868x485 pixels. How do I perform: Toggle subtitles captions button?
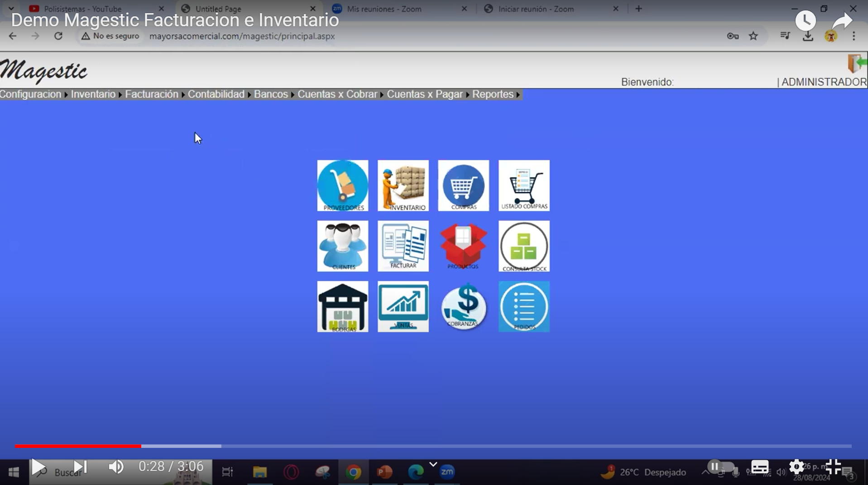[760, 466]
